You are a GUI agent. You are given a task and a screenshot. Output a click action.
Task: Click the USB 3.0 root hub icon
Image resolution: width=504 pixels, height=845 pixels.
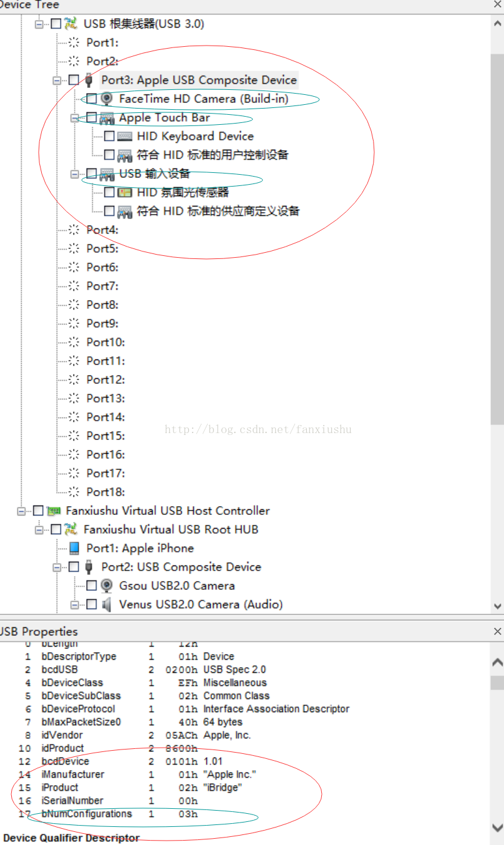pos(70,24)
